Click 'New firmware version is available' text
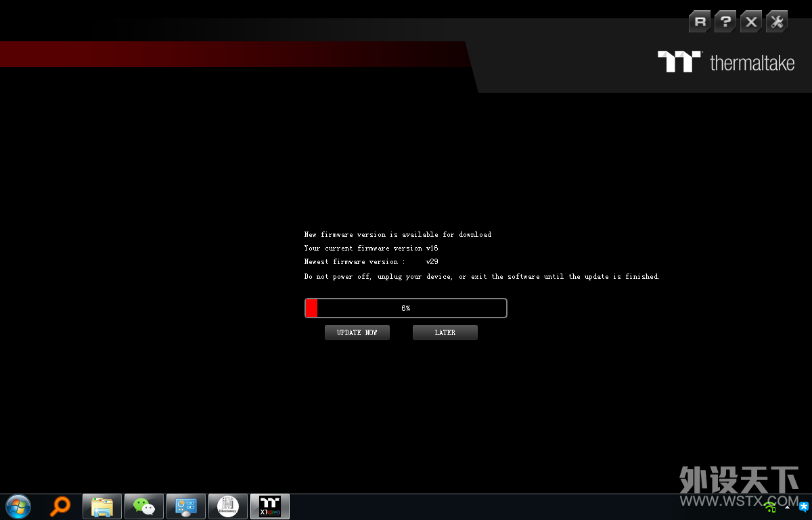812x520 pixels. click(398, 235)
